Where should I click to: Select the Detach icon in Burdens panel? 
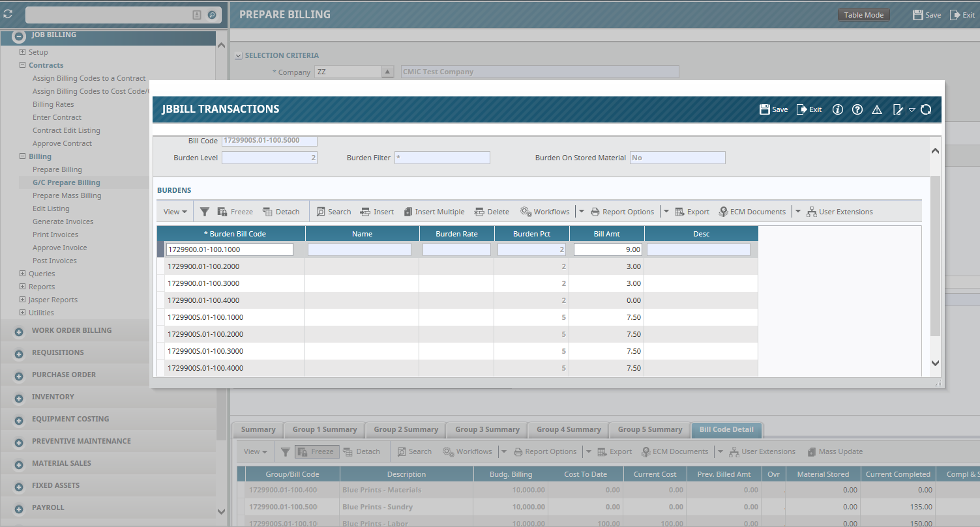(x=281, y=211)
